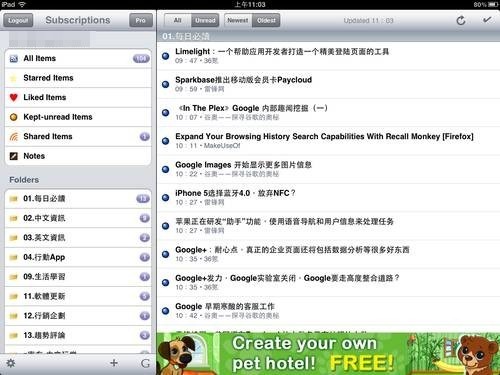Click folder icon of 01.每日必讀
This screenshot has width=500, height=375.
tap(14, 199)
